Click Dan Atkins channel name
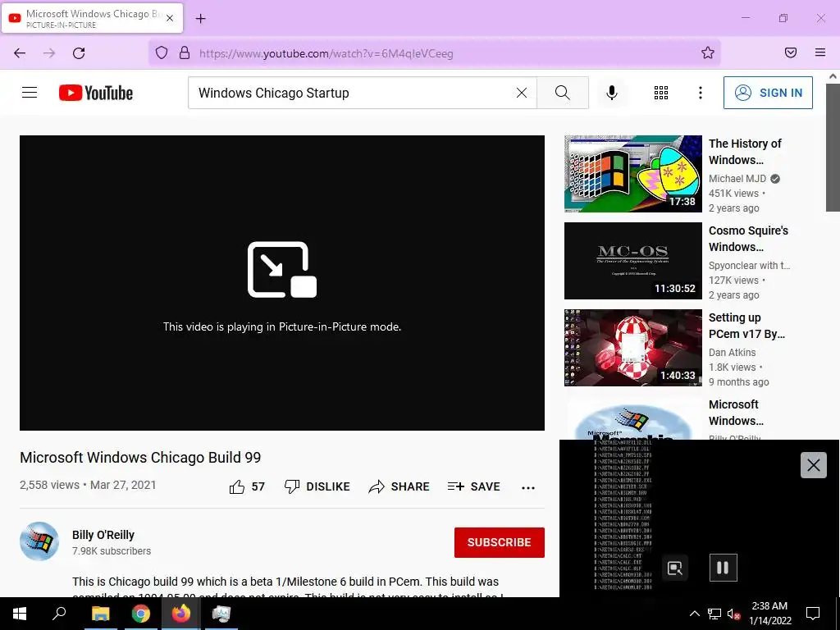The width and height of the screenshot is (840, 630). [732, 352]
